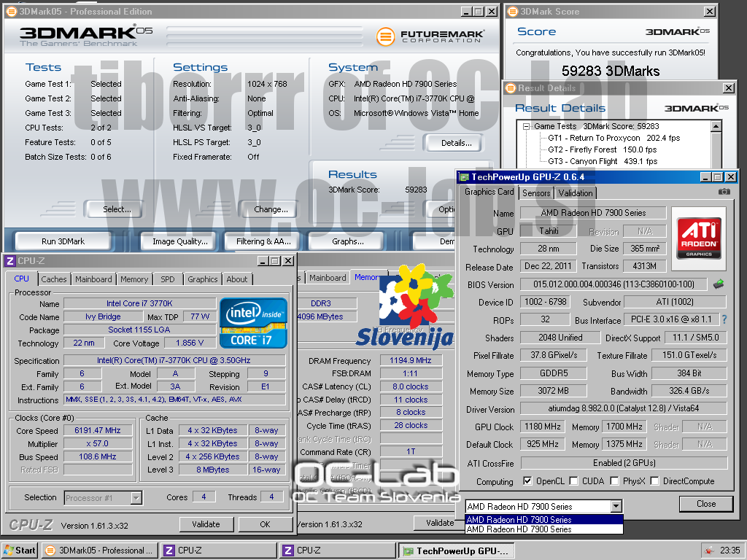The width and height of the screenshot is (747, 560).
Task: Switch to the Validation tab in GPU-Z
Action: 576,192
